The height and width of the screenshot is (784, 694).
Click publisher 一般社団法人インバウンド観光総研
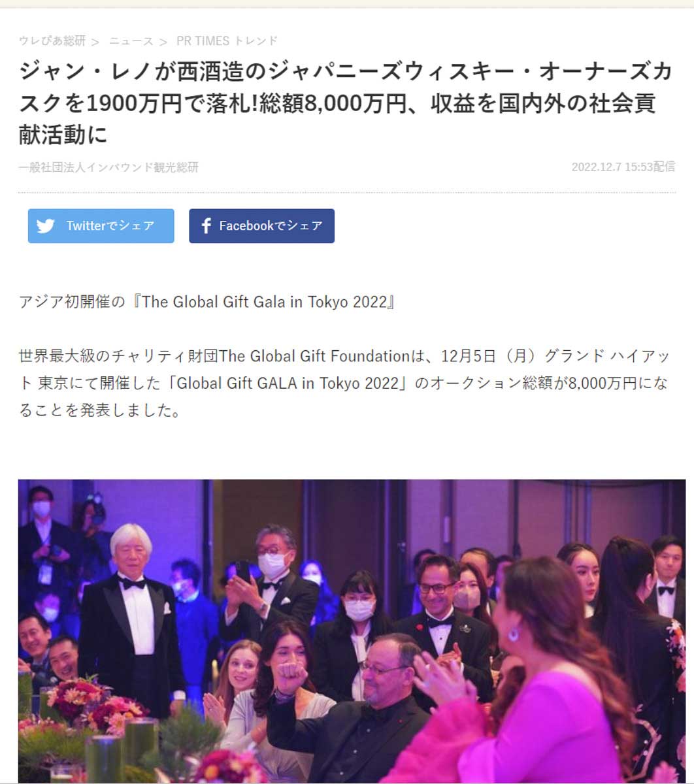click(108, 167)
